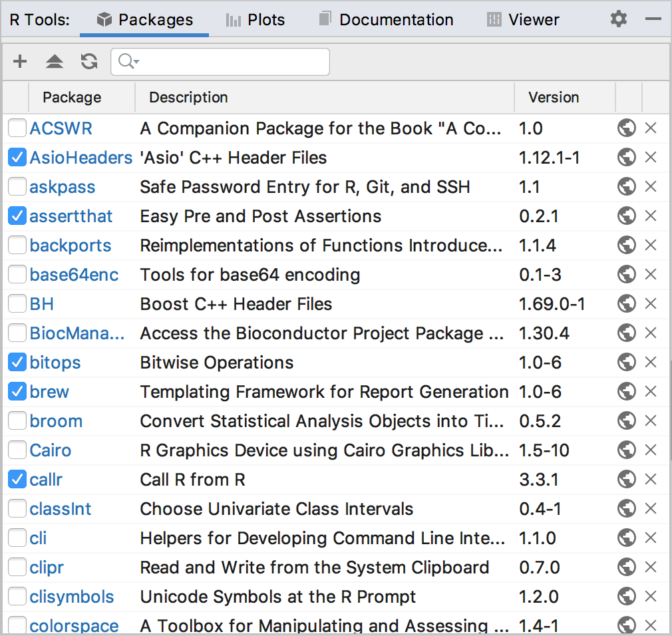Uninstall askpass using its X icon
Screen dimensions: 672x636
[651, 186]
